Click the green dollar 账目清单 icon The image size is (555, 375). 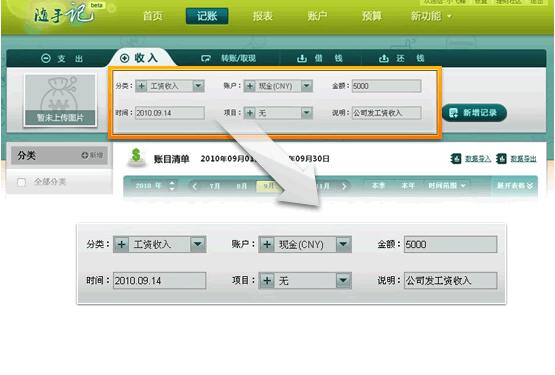[x=136, y=157]
